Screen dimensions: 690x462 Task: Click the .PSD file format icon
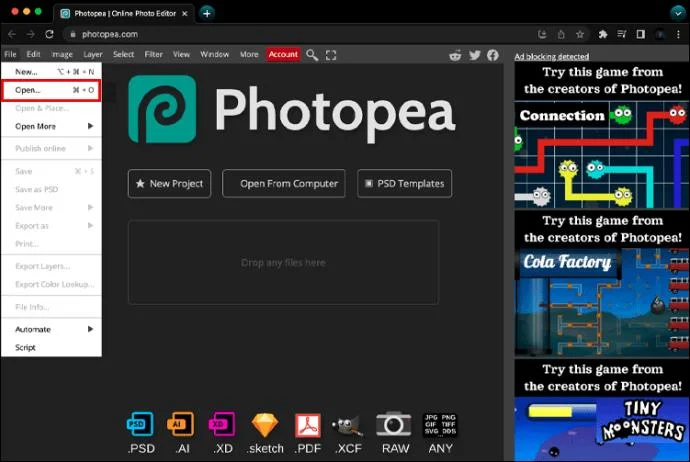click(140, 425)
